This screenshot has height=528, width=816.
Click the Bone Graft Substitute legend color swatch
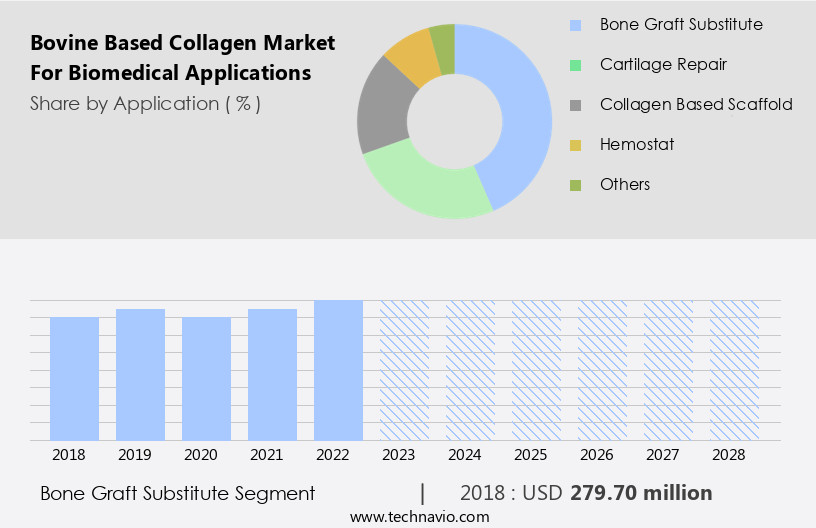pos(575,24)
